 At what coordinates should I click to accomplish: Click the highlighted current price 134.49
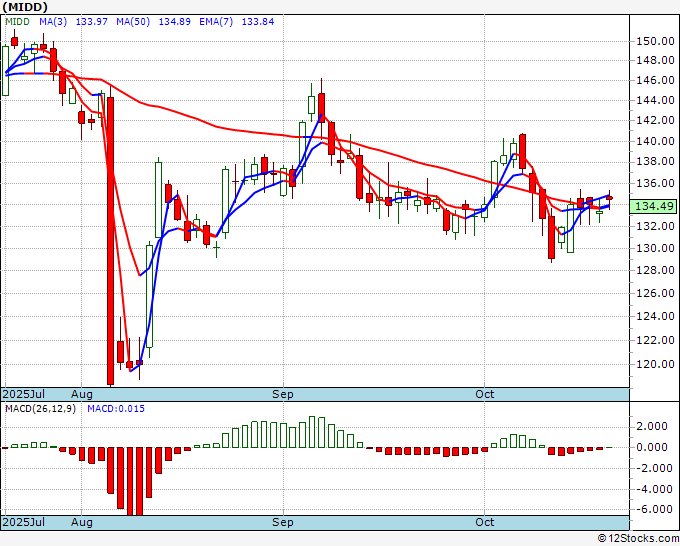[x=655, y=206]
